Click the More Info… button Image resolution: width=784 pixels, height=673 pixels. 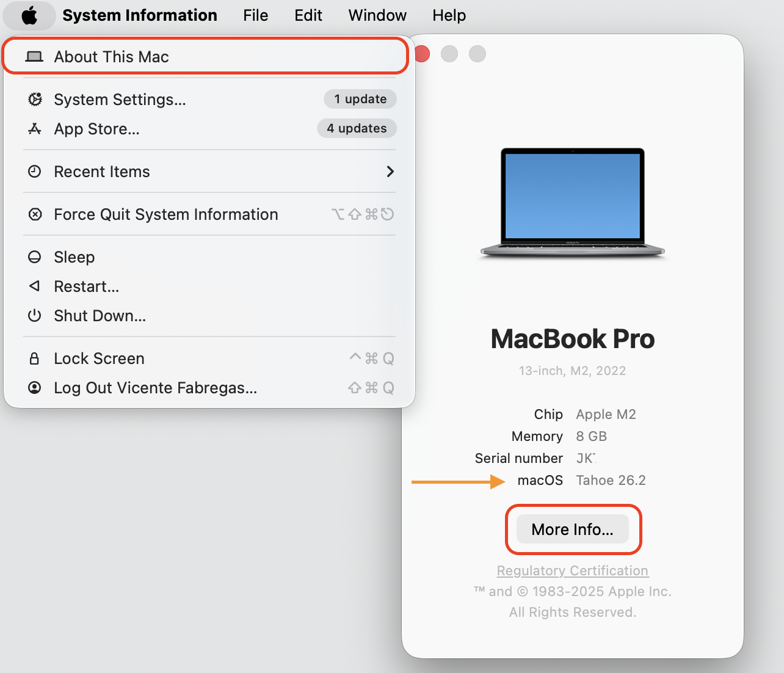tap(573, 529)
